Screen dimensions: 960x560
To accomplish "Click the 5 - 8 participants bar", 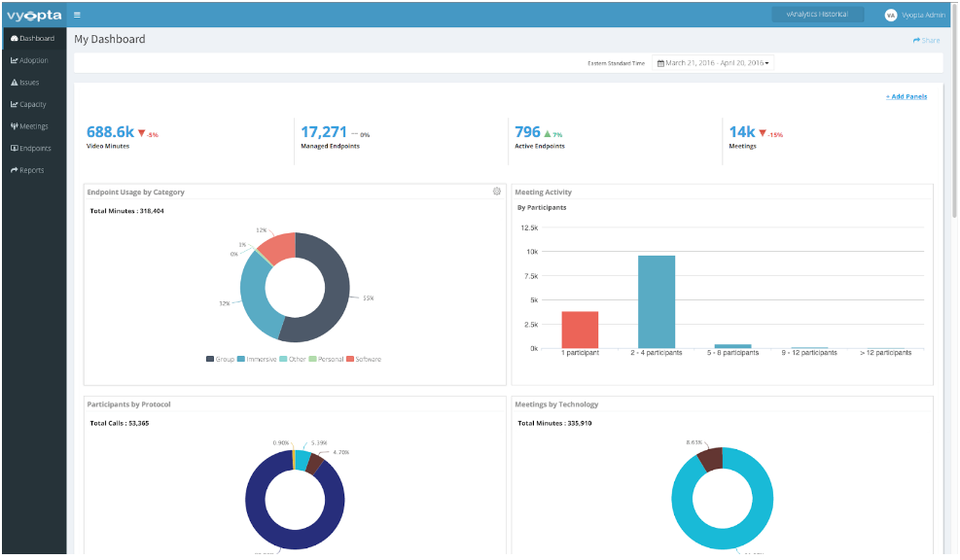I will pos(732,346).
